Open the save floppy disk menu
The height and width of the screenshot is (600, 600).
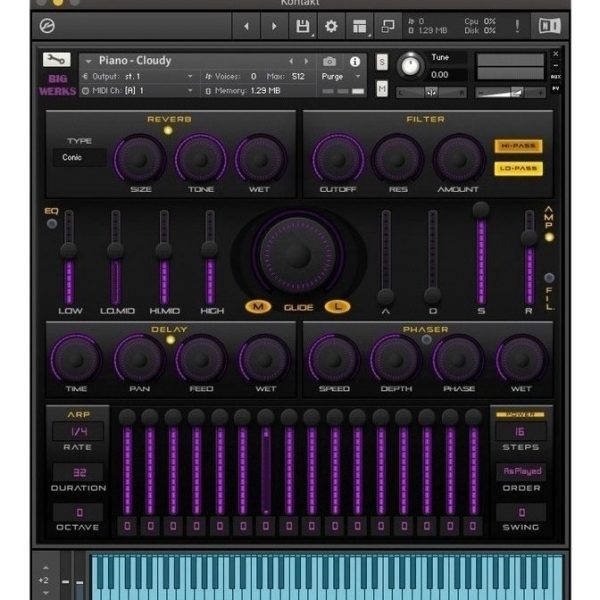303,26
